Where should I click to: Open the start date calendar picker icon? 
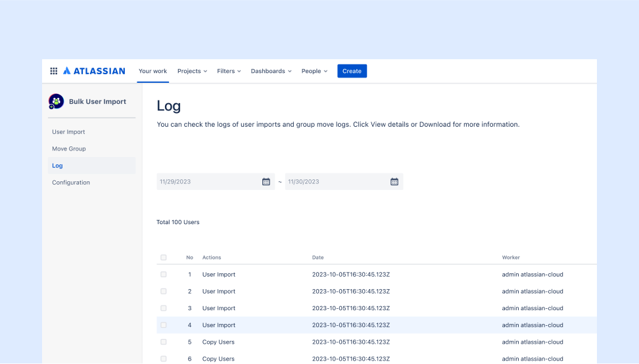tap(266, 181)
